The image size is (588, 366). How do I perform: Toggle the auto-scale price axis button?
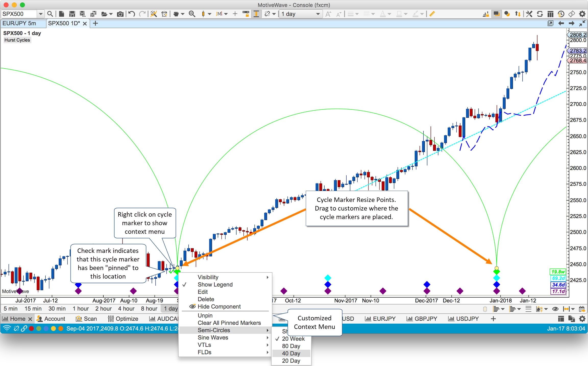click(x=256, y=14)
